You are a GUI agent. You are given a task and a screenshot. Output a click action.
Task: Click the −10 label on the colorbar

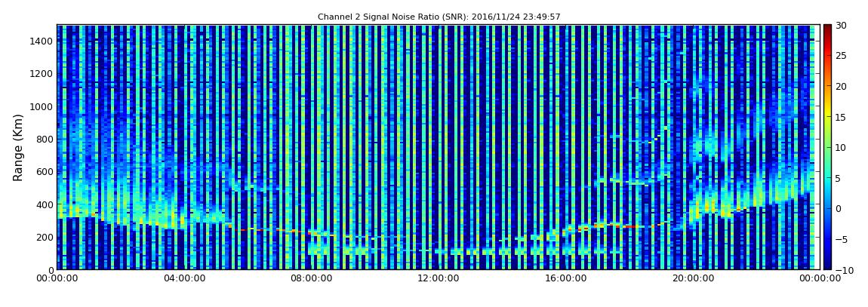coord(843,269)
